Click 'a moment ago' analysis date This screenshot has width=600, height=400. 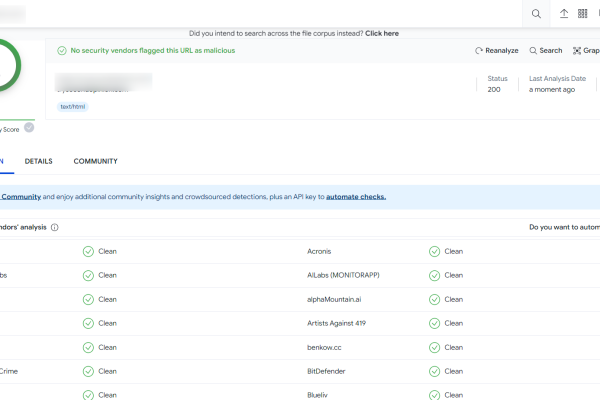tap(552, 90)
